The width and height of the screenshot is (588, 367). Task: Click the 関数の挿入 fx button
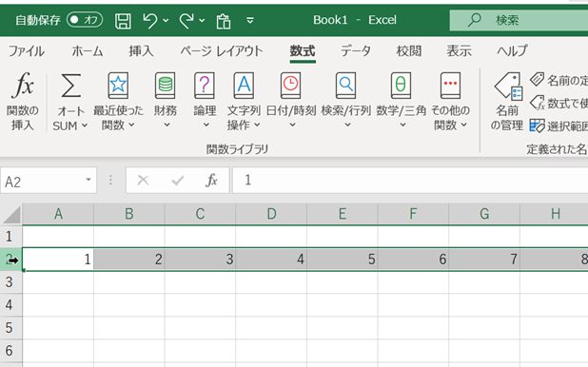pyautogui.click(x=23, y=101)
